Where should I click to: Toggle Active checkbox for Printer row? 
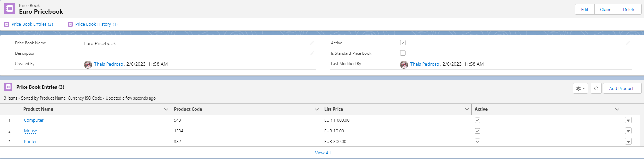(x=477, y=142)
